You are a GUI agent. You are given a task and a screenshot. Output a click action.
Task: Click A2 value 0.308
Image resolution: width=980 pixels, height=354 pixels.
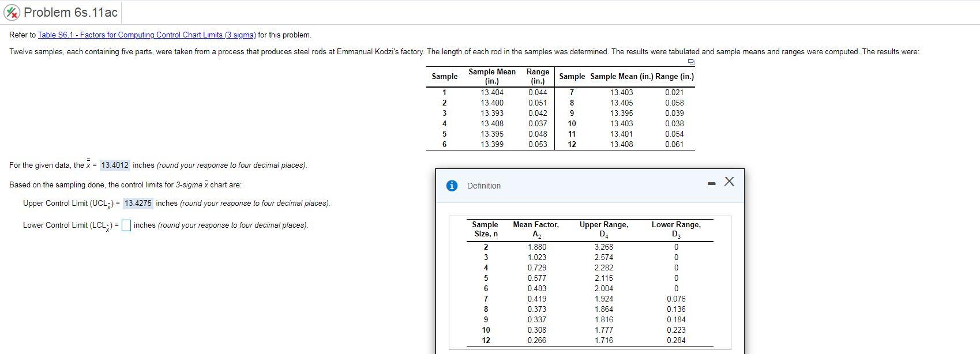537,330
